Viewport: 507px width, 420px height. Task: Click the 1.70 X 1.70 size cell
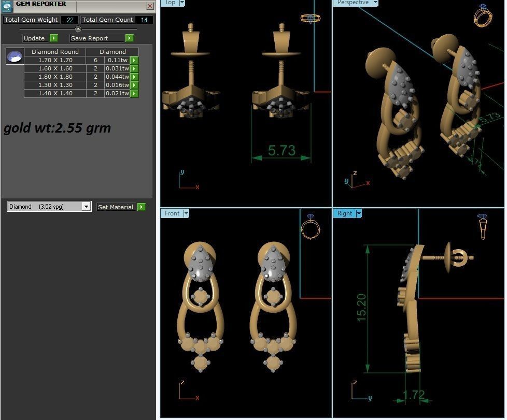(x=55, y=60)
